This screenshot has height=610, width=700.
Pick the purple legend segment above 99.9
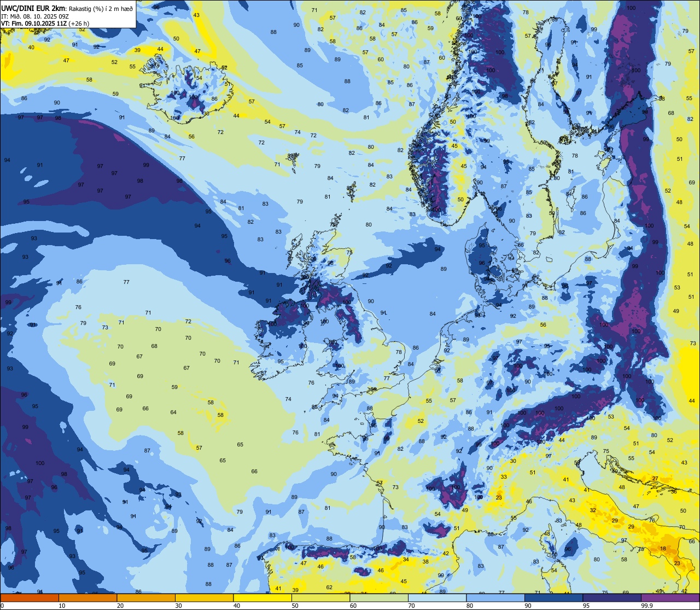point(670,598)
